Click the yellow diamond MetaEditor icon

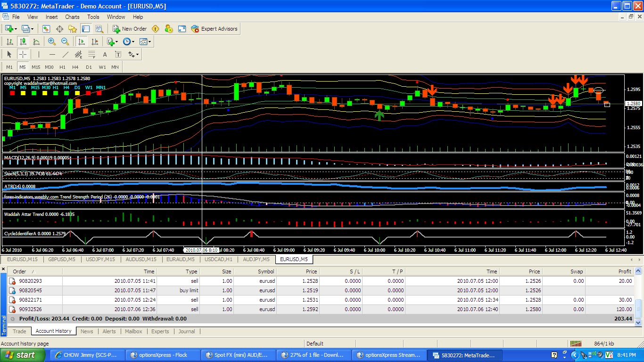pyautogui.click(x=155, y=29)
